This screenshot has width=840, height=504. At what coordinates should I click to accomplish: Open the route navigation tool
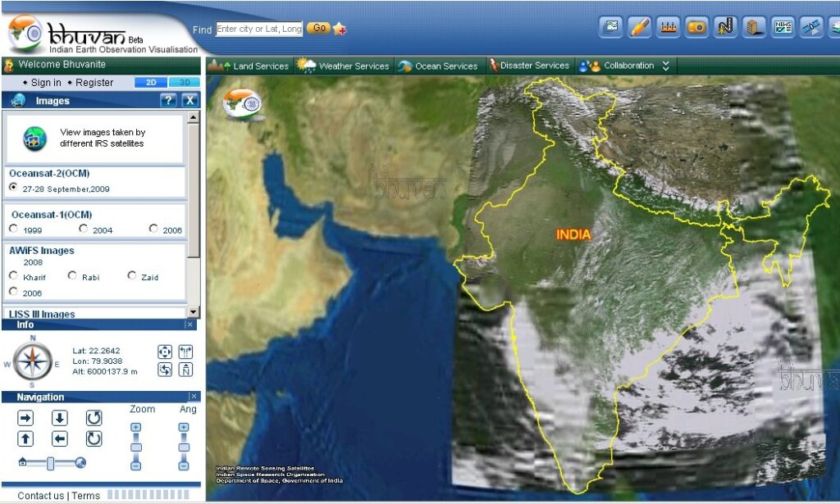pyautogui.click(x=724, y=25)
